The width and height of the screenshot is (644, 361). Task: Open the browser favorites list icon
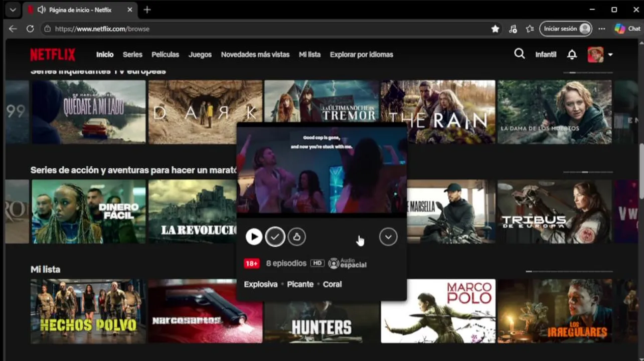tap(530, 29)
